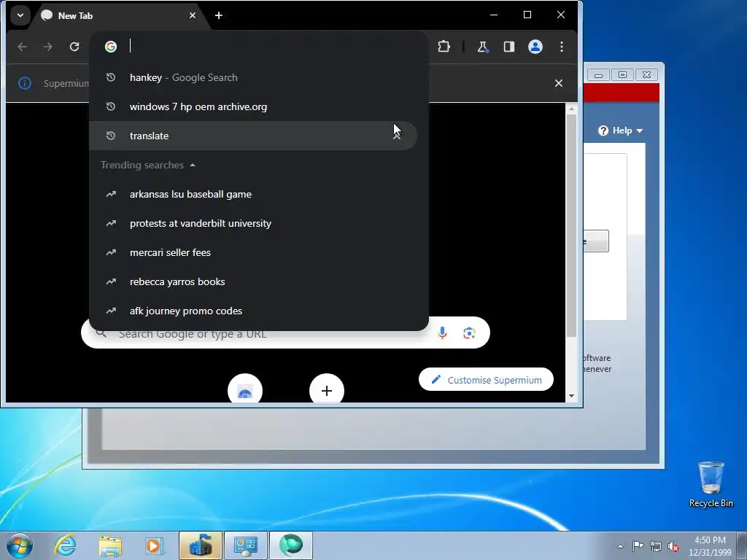
Task: Collapse the Trending searches section
Action: coord(193,166)
